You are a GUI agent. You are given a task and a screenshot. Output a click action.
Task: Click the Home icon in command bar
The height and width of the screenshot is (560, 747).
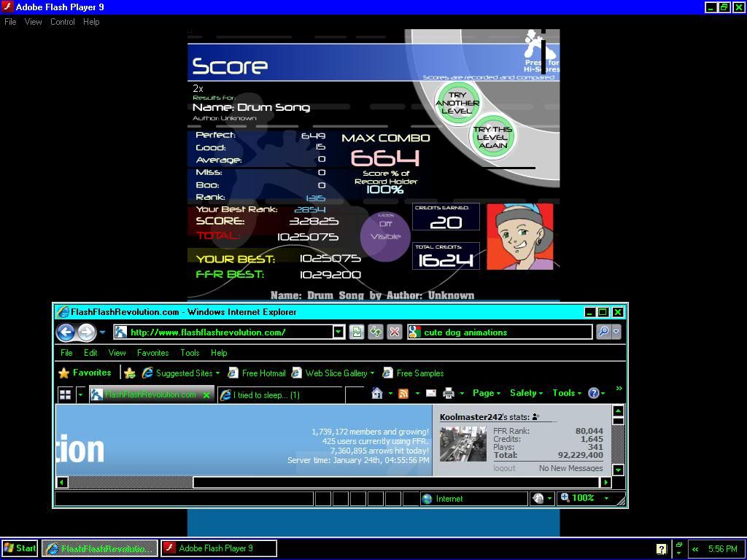click(x=377, y=393)
